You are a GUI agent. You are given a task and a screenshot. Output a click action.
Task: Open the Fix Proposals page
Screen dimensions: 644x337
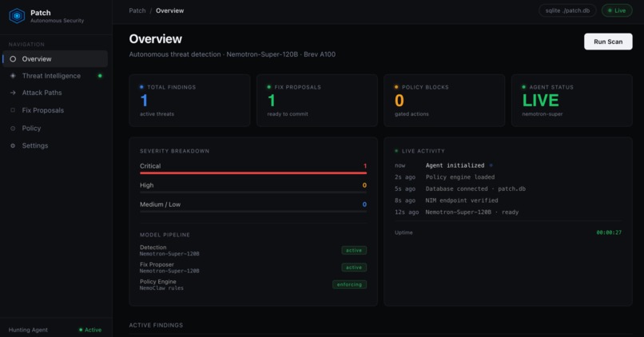pos(55,110)
